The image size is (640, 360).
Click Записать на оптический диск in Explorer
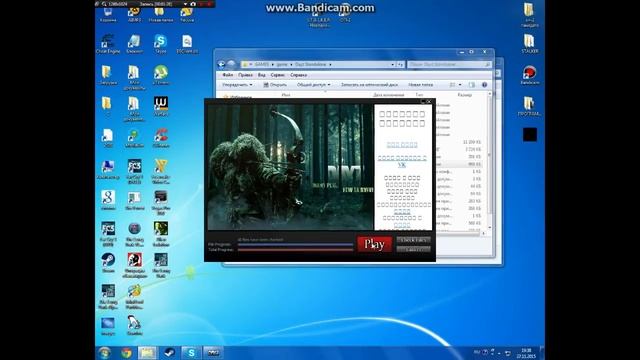click(x=369, y=85)
